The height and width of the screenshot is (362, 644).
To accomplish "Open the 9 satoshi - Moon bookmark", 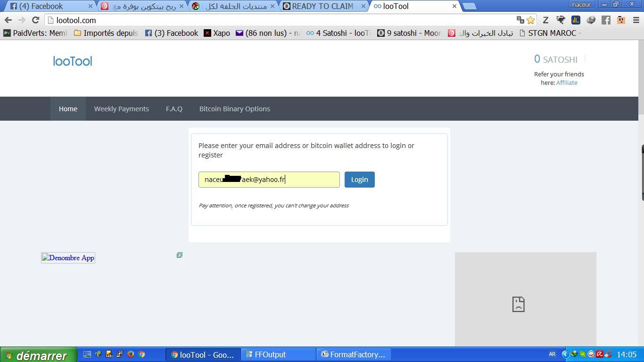I will [409, 33].
